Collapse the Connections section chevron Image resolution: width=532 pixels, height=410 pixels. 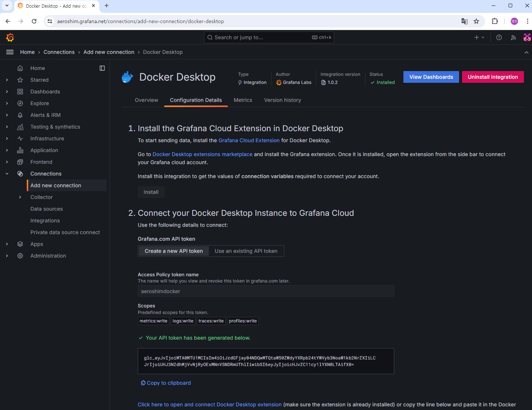[7, 174]
